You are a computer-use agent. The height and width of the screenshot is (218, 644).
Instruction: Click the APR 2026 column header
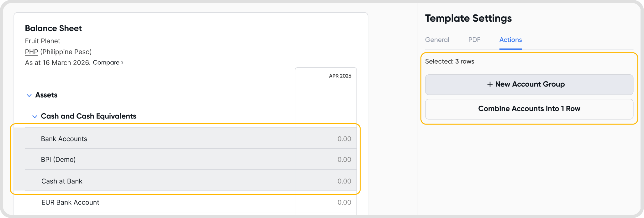coord(340,76)
